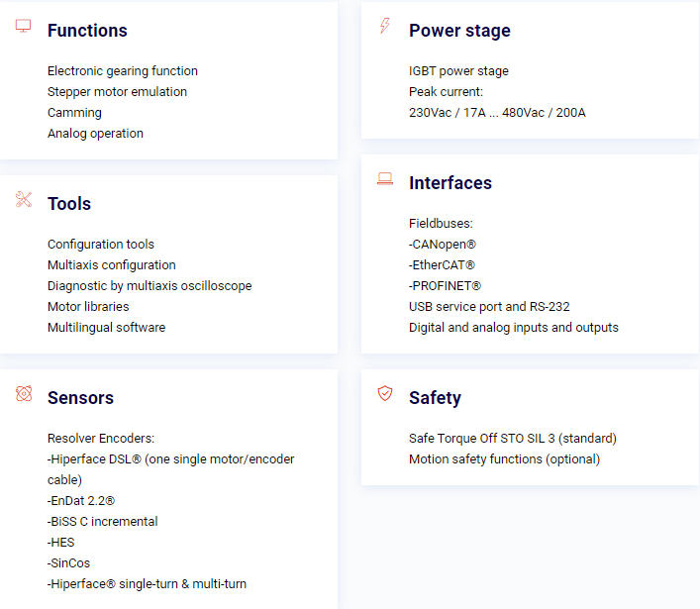Click USB service port and RS-232 text
Screen dimensions: 700x609
click(x=489, y=307)
